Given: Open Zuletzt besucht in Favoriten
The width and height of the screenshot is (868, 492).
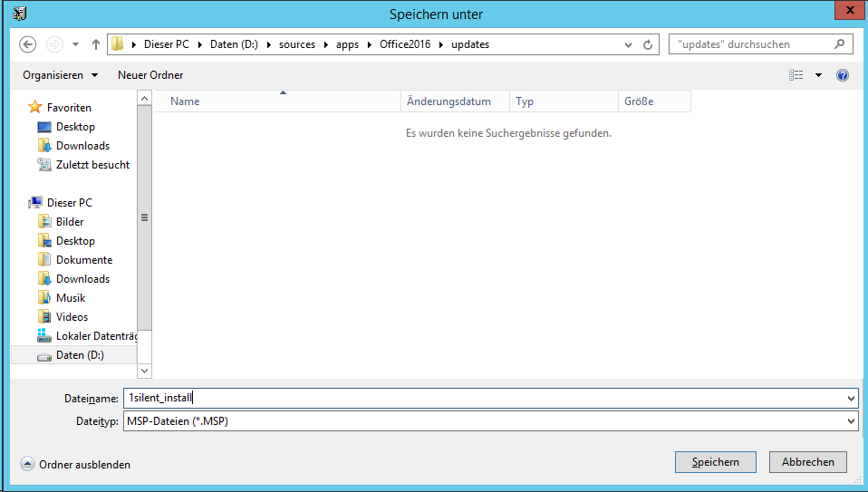Looking at the screenshot, I should click(x=92, y=165).
